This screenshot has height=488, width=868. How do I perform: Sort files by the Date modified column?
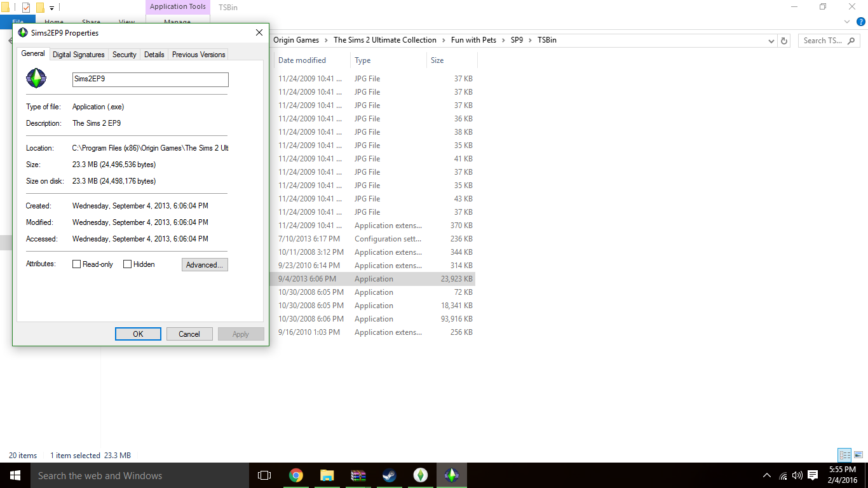[302, 60]
